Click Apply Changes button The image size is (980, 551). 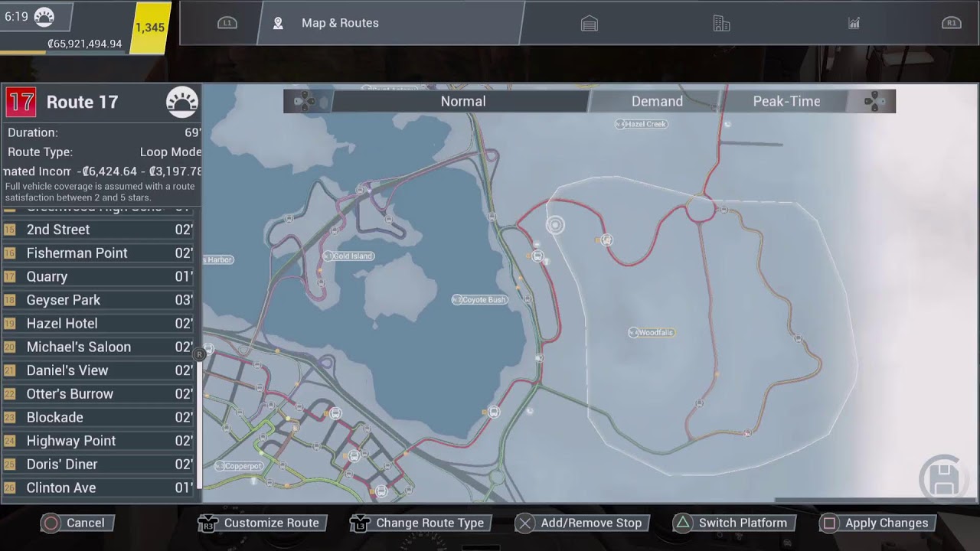tap(878, 523)
